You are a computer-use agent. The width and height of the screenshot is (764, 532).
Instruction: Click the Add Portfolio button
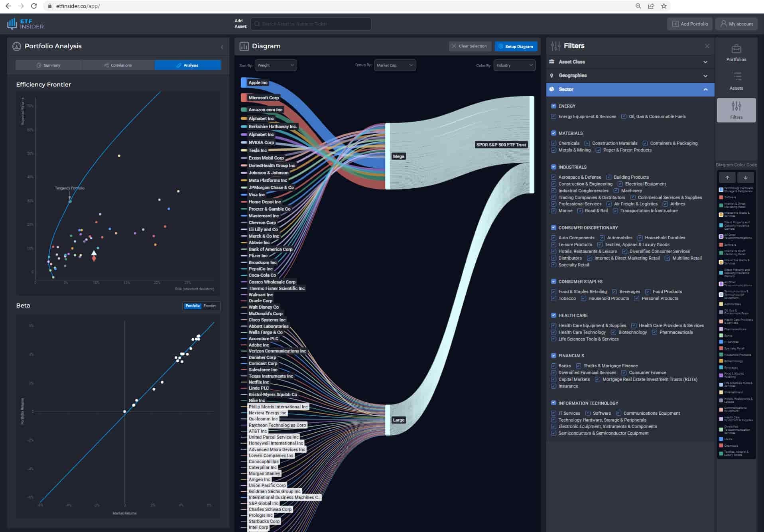[690, 24]
